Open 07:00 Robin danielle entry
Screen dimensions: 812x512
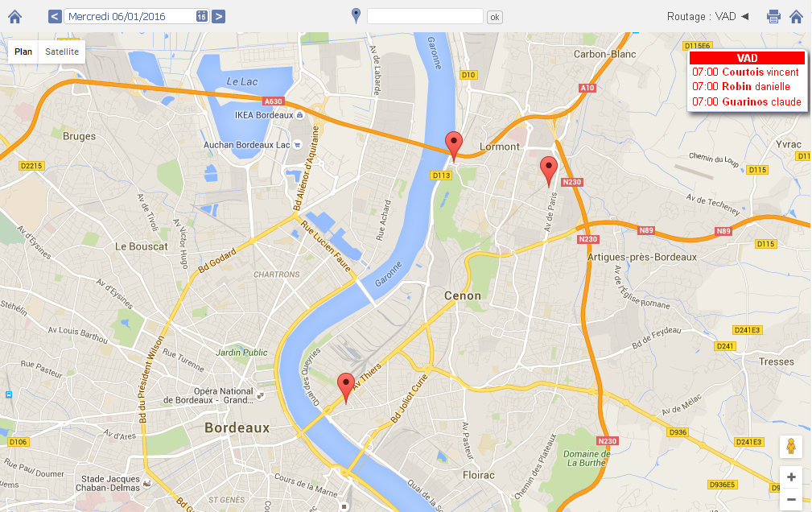pyautogui.click(x=741, y=87)
